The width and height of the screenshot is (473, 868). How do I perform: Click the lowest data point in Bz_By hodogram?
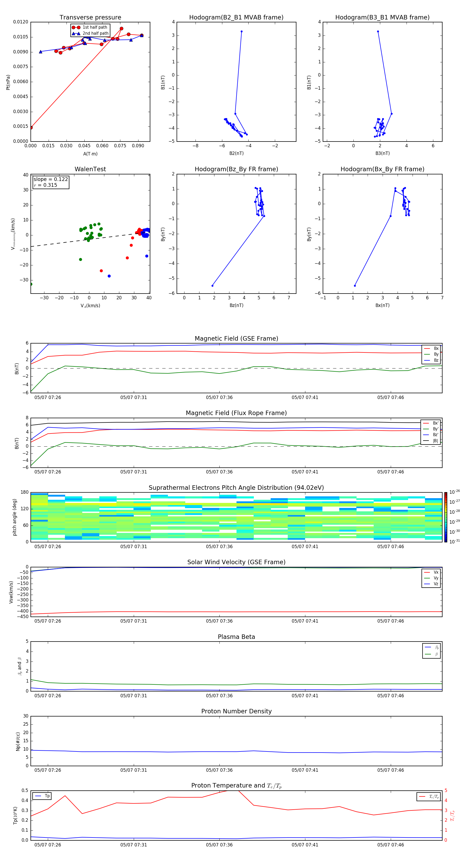pos(212,286)
